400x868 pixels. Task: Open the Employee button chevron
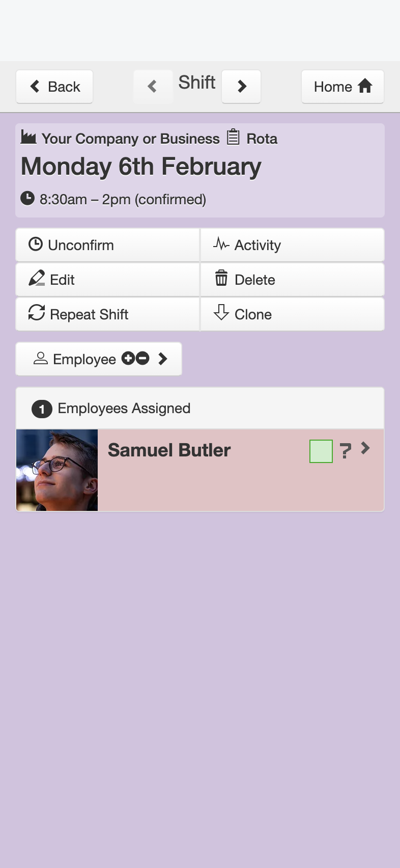coord(163,359)
